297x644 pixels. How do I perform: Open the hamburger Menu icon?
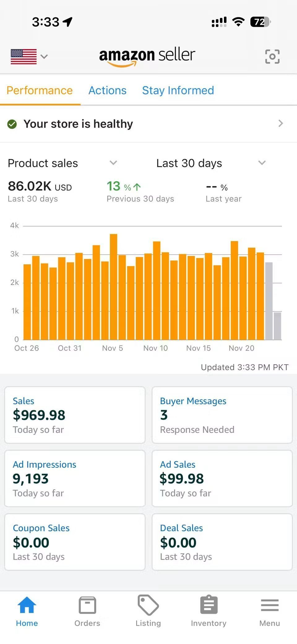coord(269,605)
